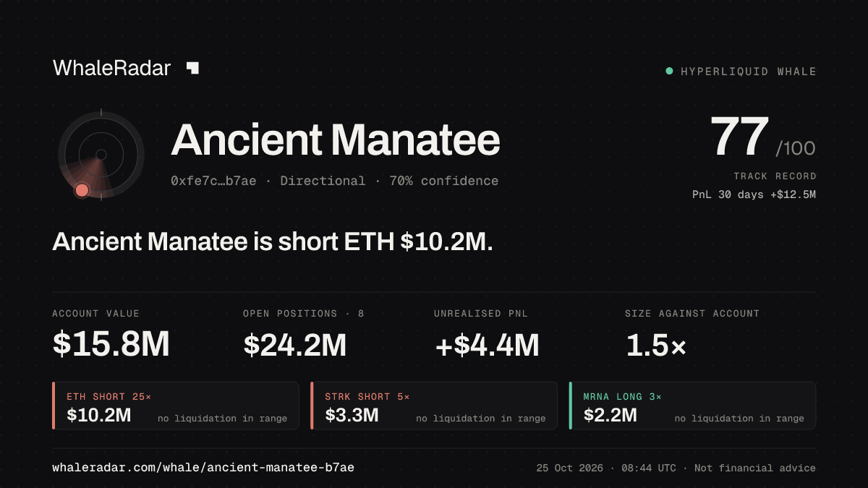Click headline 'Ancient Manatee is short ETH $10.2M.'

[273, 242]
